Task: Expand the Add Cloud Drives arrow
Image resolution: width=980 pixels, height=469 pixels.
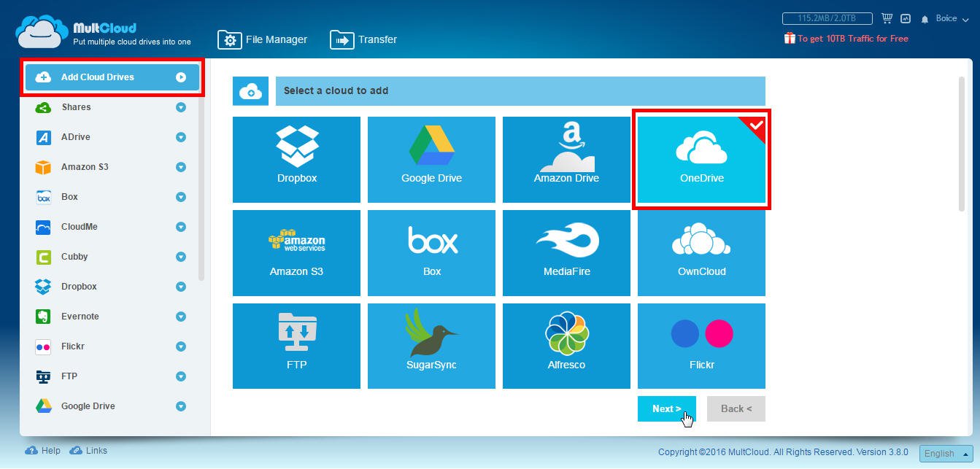Action: 181,77
